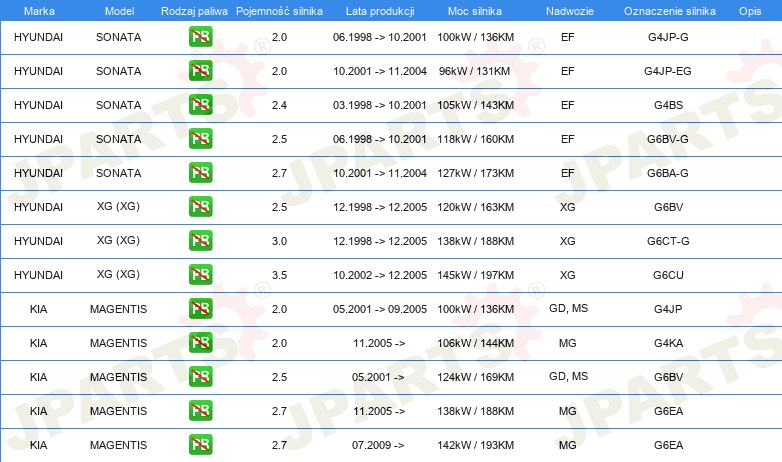Click the 120kW / 163KM power cell
Screen dimensions: 782x462
(x=475, y=207)
